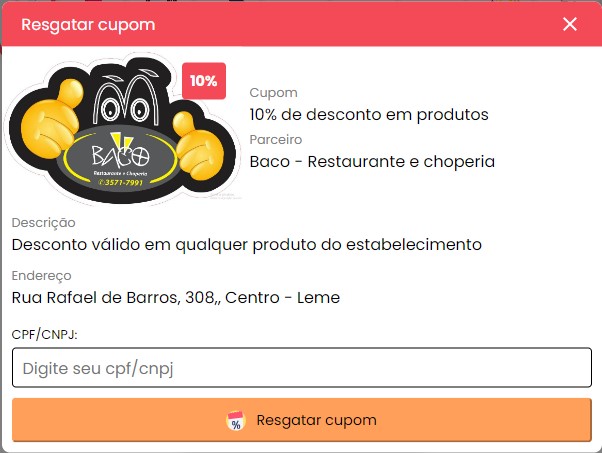This screenshot has width=602, height=453.
Task: Click the phone number 3571-7991 in logo
Action: (x=121, y=182)
